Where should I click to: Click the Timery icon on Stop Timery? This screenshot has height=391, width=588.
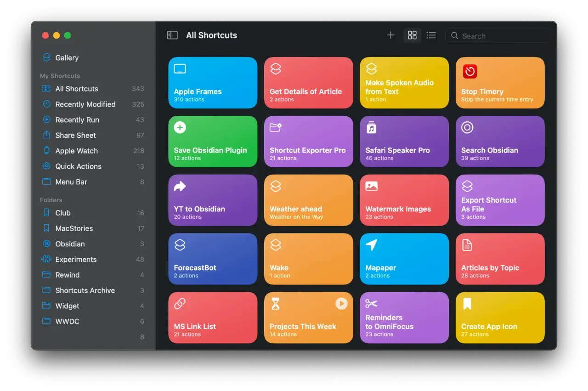(470, 71)
